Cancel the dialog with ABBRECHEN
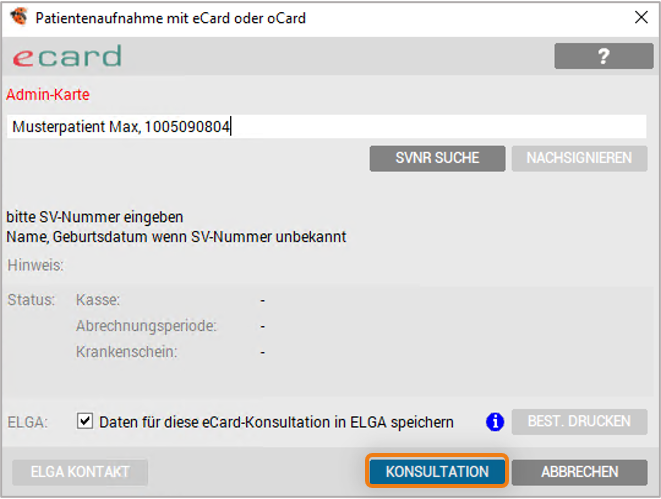The height and width of the screenshot is (499, 661). tap(579, 472)
